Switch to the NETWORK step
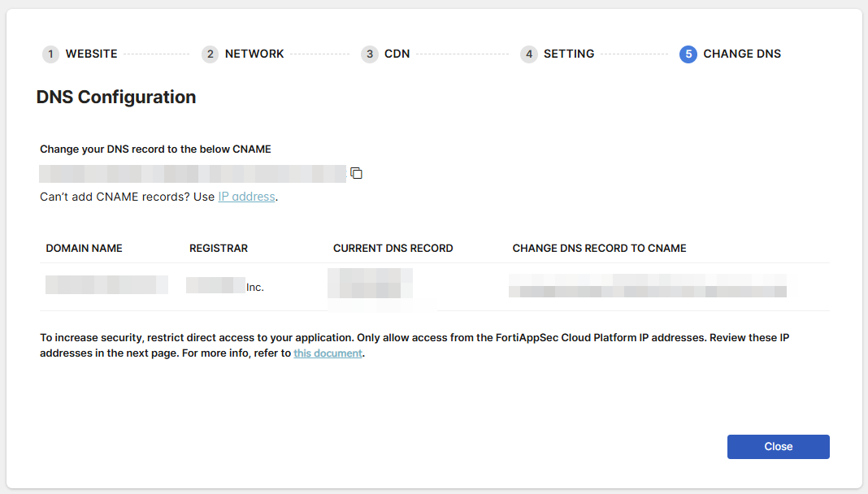Image resolution: width=868 pixels, height=494 pixels. point(254,54)
